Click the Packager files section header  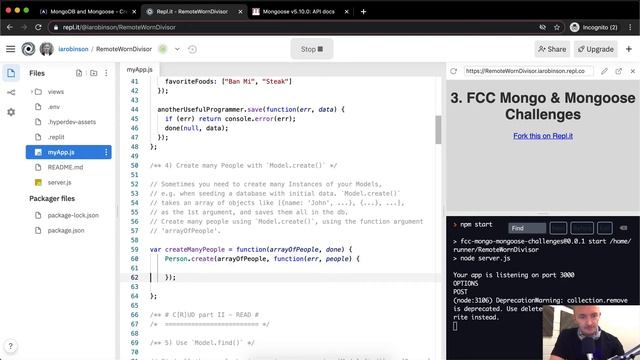pyautogui.click(x=52, y=198)
